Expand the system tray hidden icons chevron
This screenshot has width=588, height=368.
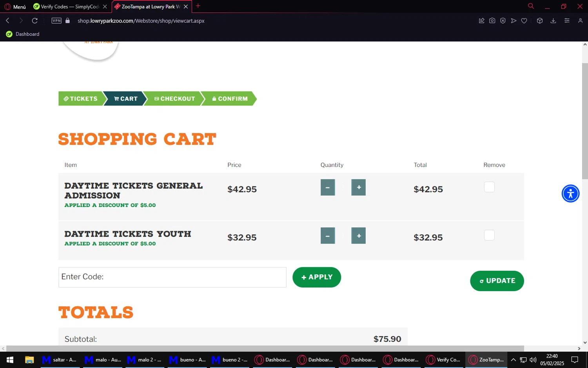pyautogui.click(x=513, y=360)
